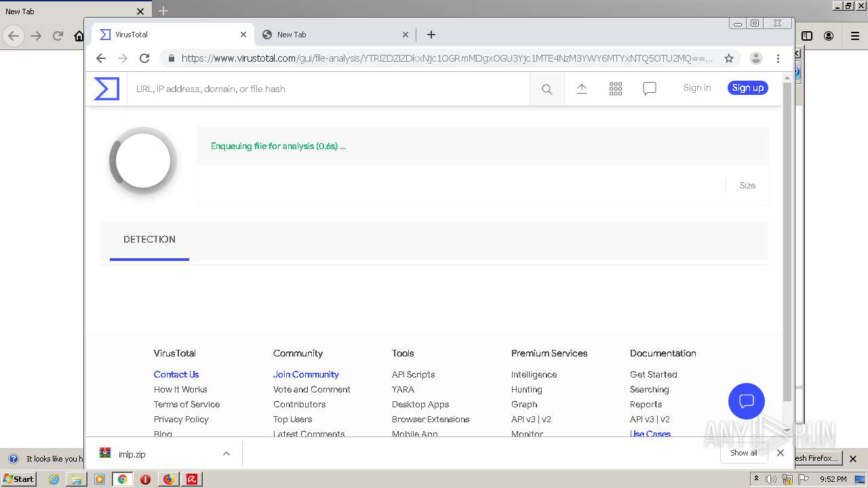Show hidden tray icons arrow
868x488 pixels.
(756, 479)
